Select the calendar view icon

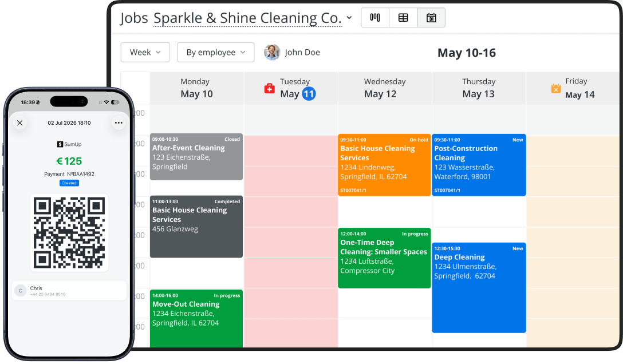point(431,18)
